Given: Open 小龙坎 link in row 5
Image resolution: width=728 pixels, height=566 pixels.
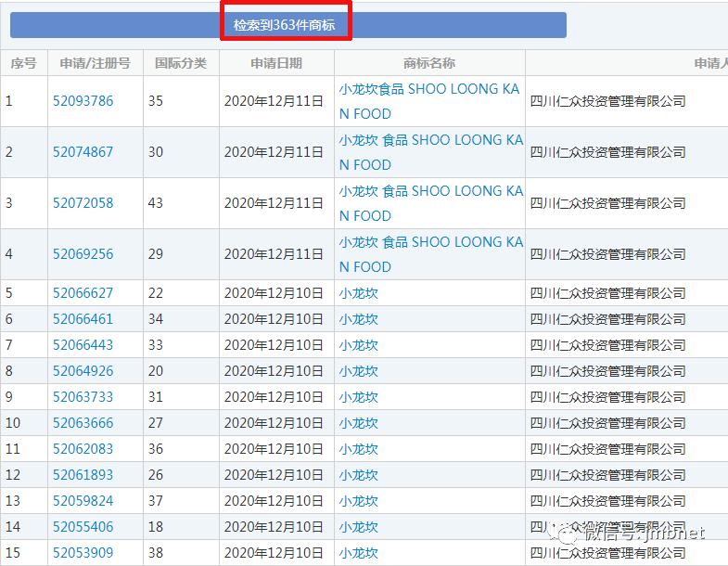Looking at the screenshot, I should point(358,294).
